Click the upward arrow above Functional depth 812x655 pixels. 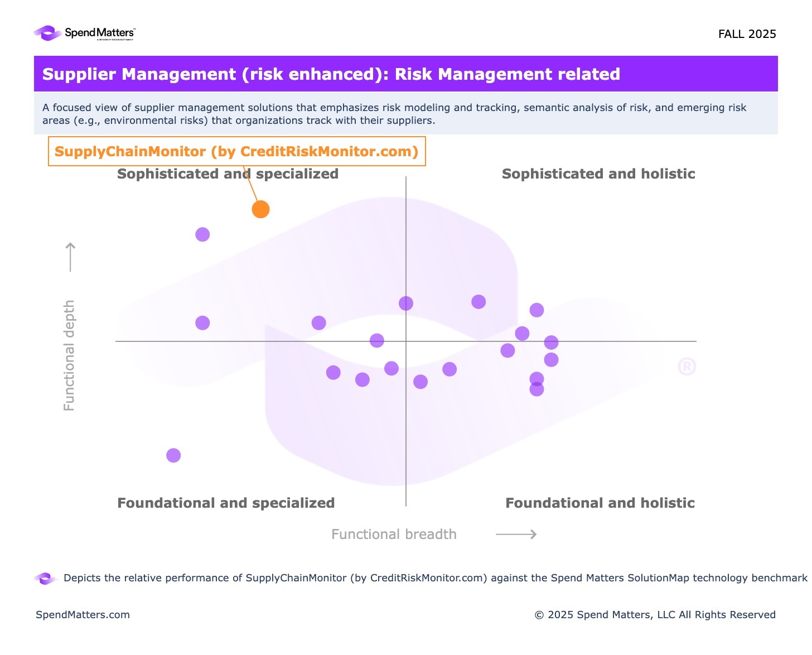[x=70, y=257]
